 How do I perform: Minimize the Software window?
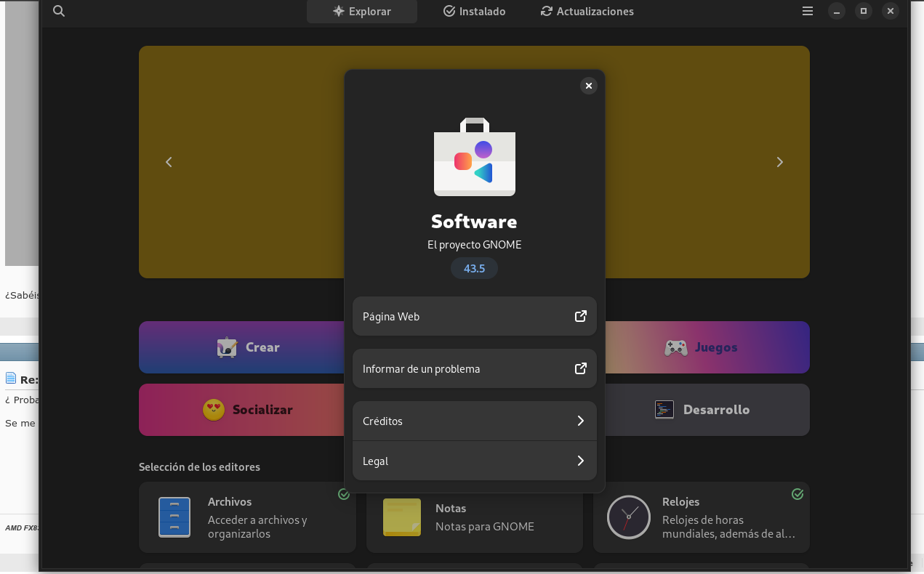tap(837, 12)
